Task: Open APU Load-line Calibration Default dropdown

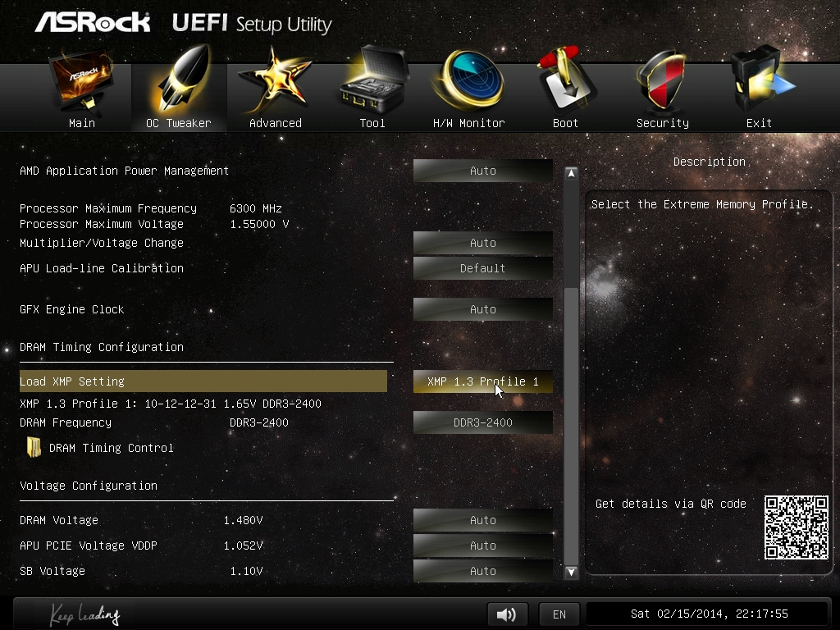Action: pyautogui.click(x=482, y=268)
